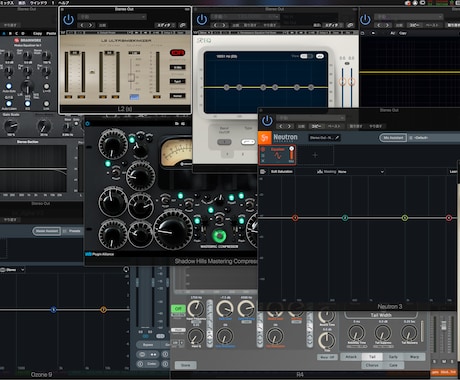
Task: Click the large knob on Shadow Hills compressor
Action: click(173, 230)
